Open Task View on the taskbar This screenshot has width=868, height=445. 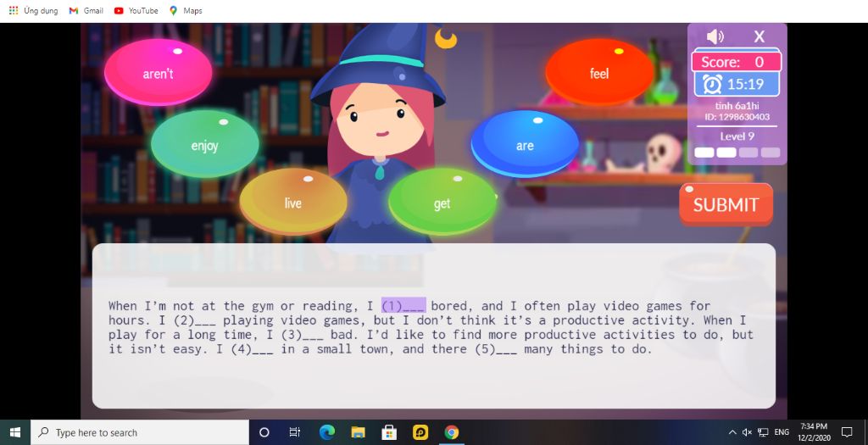[294, 432]
